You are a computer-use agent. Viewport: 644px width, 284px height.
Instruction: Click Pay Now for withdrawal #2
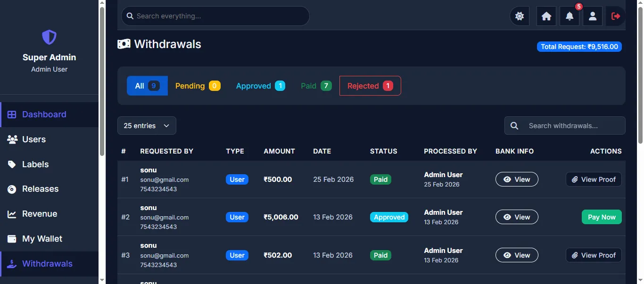click(602, 217)
